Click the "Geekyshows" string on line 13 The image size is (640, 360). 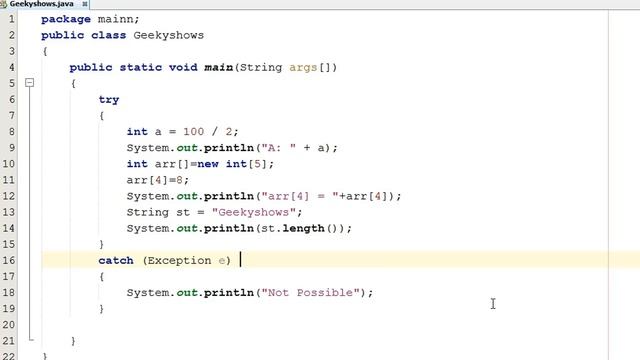pyautogui.click(x=253, y=212)
